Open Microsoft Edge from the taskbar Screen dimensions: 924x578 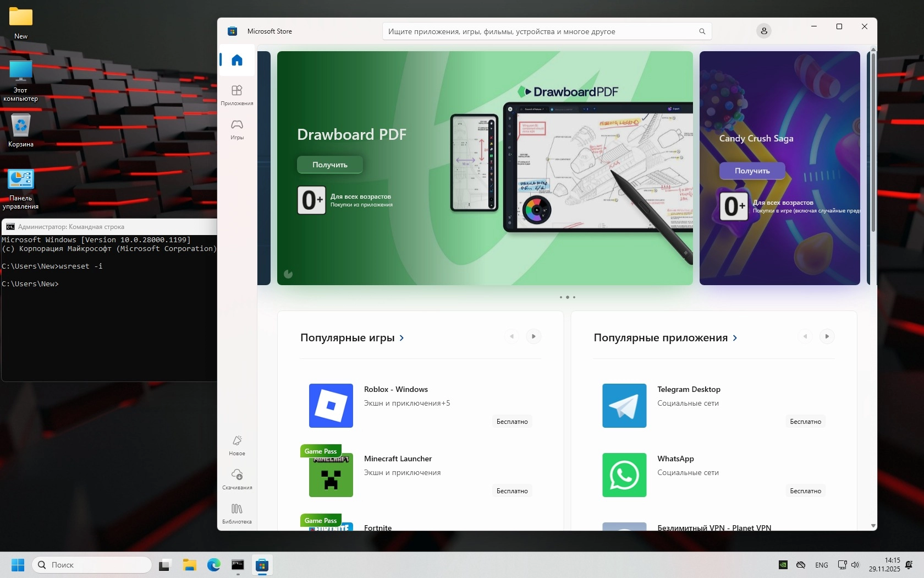coord(213,565)
